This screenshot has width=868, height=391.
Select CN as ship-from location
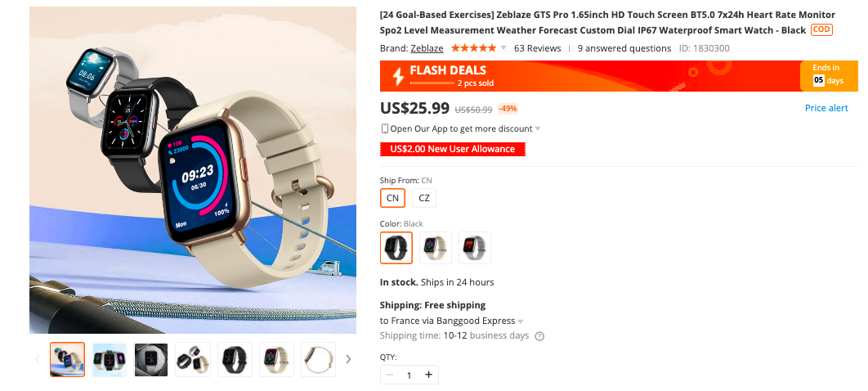tap(392, 198)
